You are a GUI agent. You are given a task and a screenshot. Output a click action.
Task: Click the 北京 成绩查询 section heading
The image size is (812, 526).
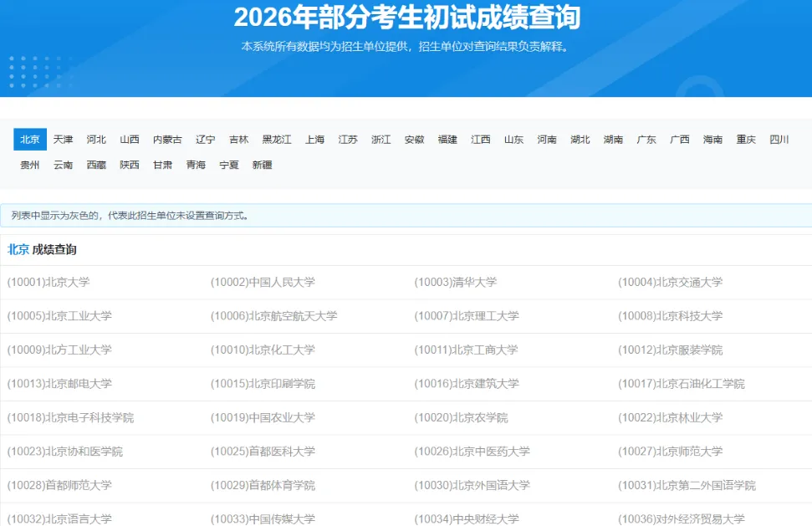[x=42, y=249]
